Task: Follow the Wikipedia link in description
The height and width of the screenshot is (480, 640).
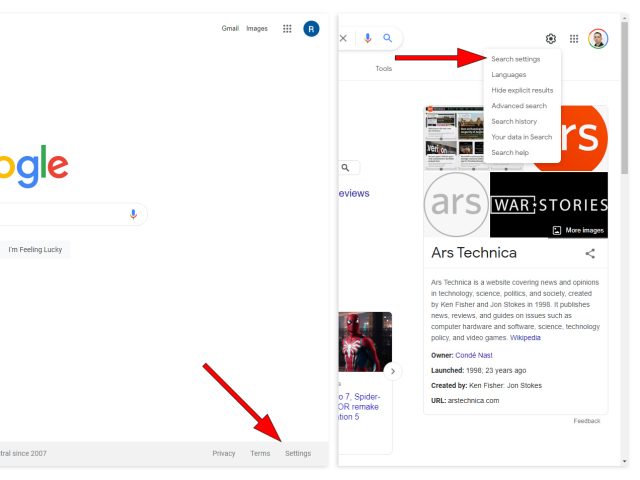Action: click(525, 338)
